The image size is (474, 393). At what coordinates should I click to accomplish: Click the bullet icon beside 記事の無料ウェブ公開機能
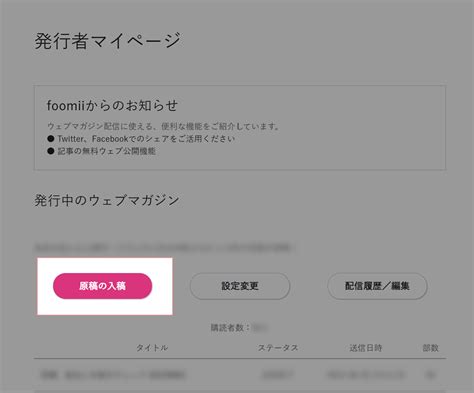point(51,151)
